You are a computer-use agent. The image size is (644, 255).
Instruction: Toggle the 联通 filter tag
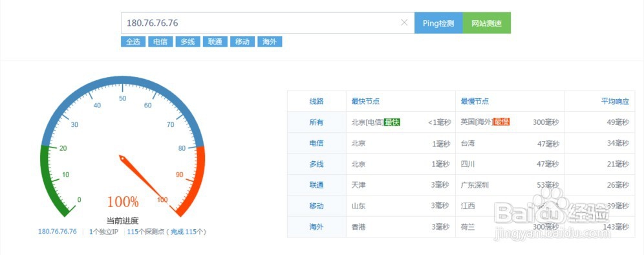pos(215,42)
